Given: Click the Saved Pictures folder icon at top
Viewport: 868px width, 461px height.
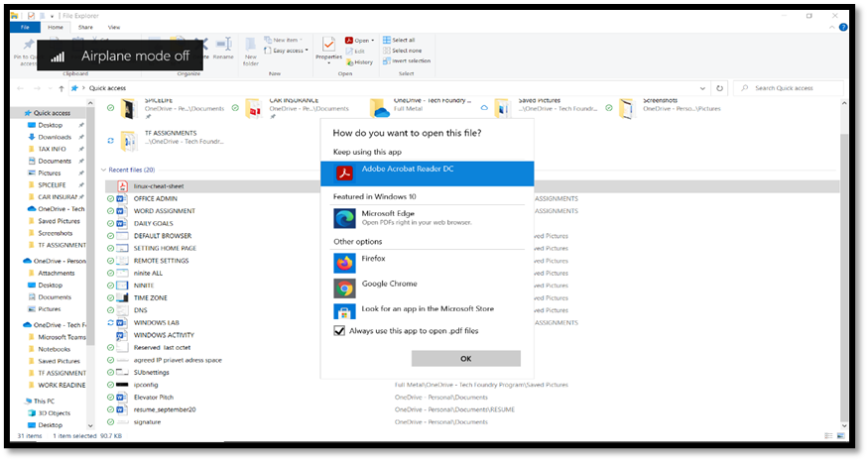Looking at the screenshot, I should pos(503,108).
